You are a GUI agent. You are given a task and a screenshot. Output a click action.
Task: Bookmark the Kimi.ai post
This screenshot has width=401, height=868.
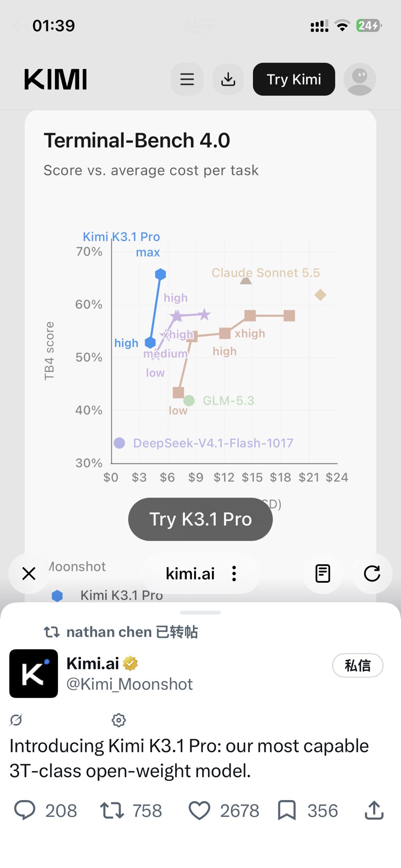pyautogui.click(x=287, y=810)
